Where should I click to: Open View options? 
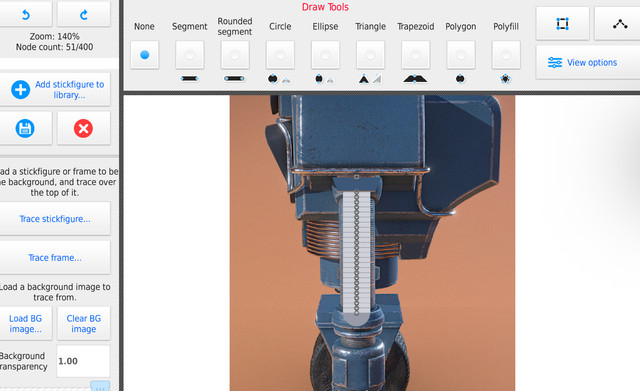[588, 62]
